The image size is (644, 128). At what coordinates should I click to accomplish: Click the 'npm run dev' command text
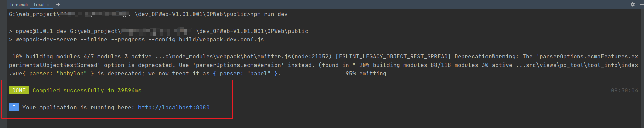[269, 14]
